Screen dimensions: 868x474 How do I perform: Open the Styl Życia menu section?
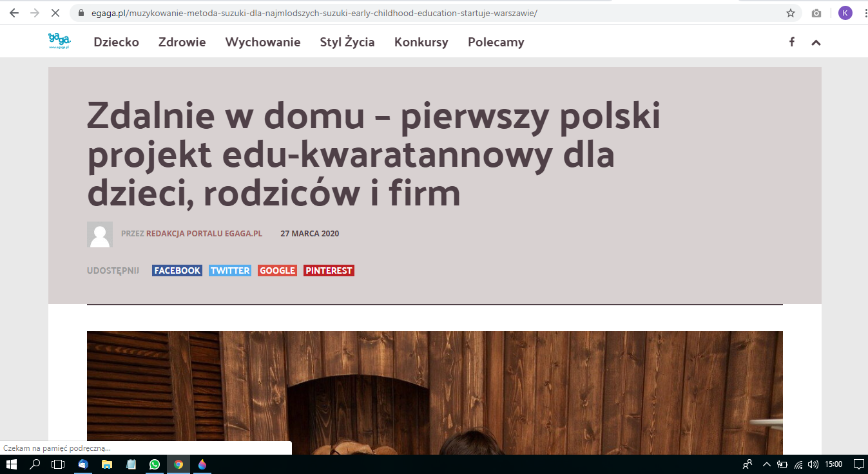tap(347, 42)
